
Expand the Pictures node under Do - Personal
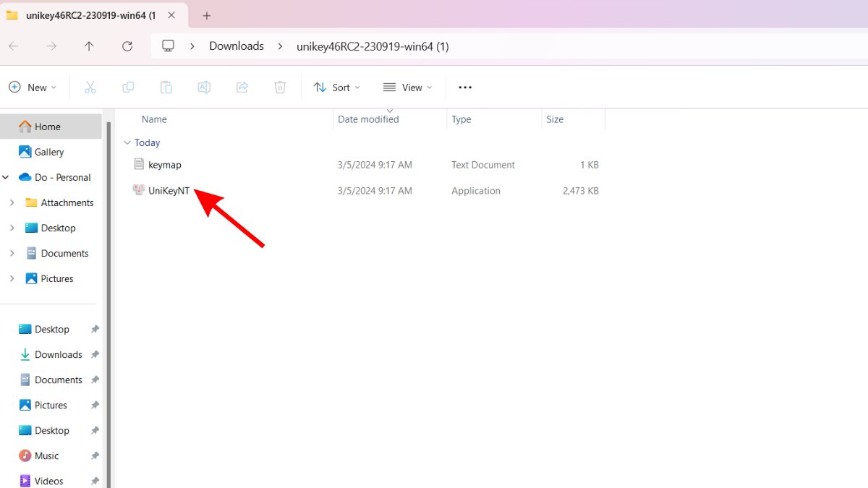coord(12,278)
